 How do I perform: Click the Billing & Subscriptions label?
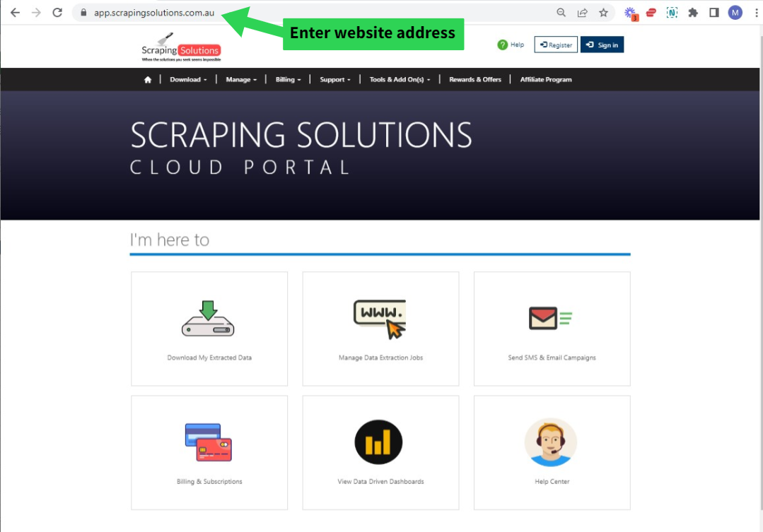pos(209,481)
